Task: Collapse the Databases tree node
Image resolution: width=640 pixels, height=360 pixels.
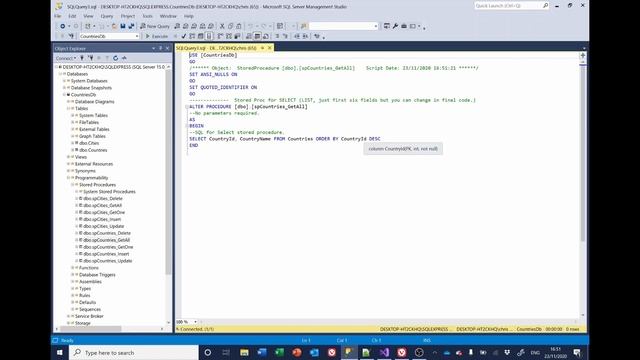Action: [60, 74]
